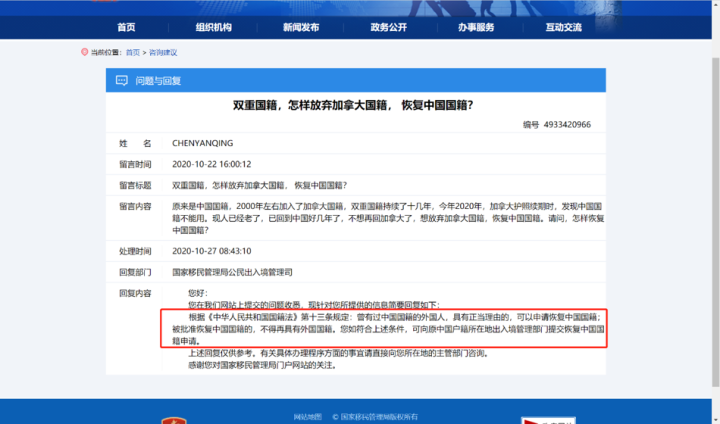This screenshot has width=720, height=424.
Task: Click the line beginning 上述回复仅供参考
Action: point(339,353)
